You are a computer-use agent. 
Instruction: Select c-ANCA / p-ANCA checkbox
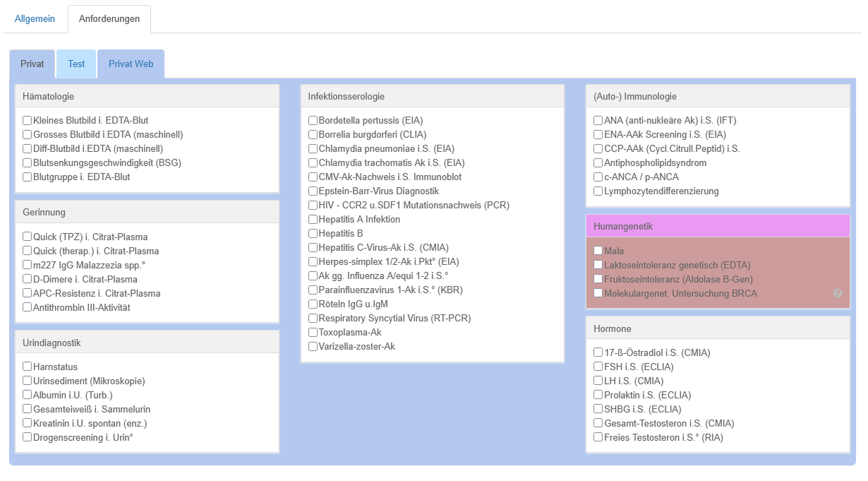pos(598,177)
